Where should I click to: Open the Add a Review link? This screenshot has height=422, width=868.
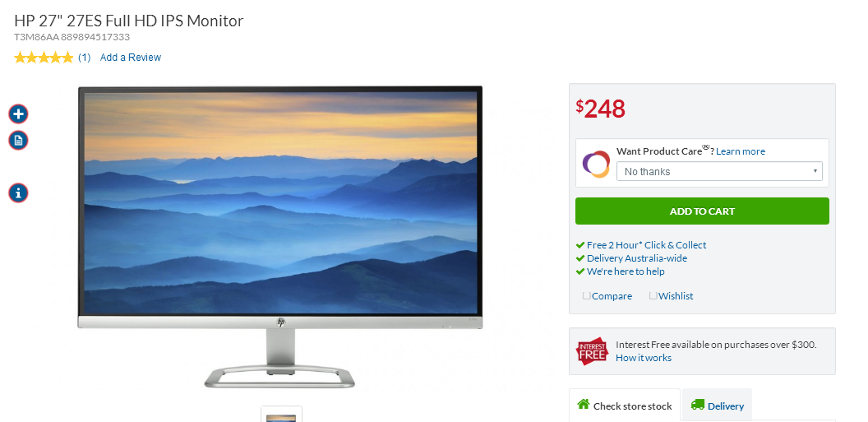(x=131, y=58)
